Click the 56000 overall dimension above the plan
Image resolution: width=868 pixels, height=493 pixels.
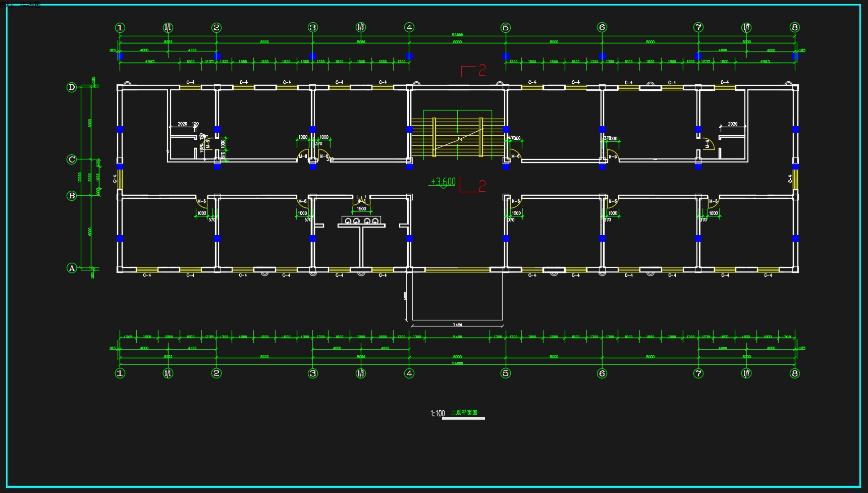click(457, 35)
